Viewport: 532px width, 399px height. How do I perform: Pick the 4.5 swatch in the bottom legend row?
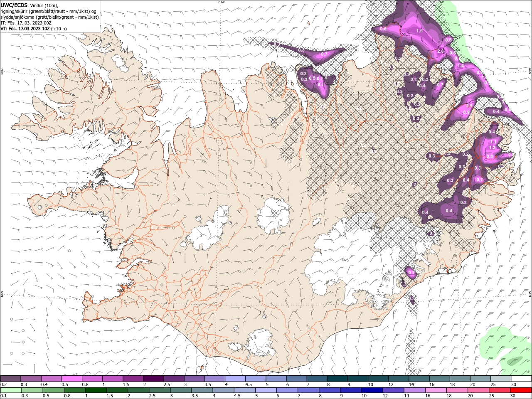point(244,390)
